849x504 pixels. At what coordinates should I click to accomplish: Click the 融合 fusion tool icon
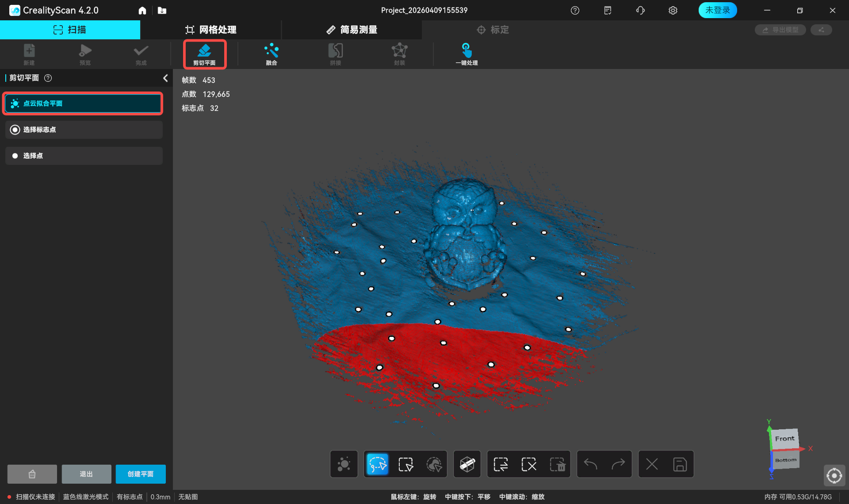pyautogui.click(x=271, y=54)
